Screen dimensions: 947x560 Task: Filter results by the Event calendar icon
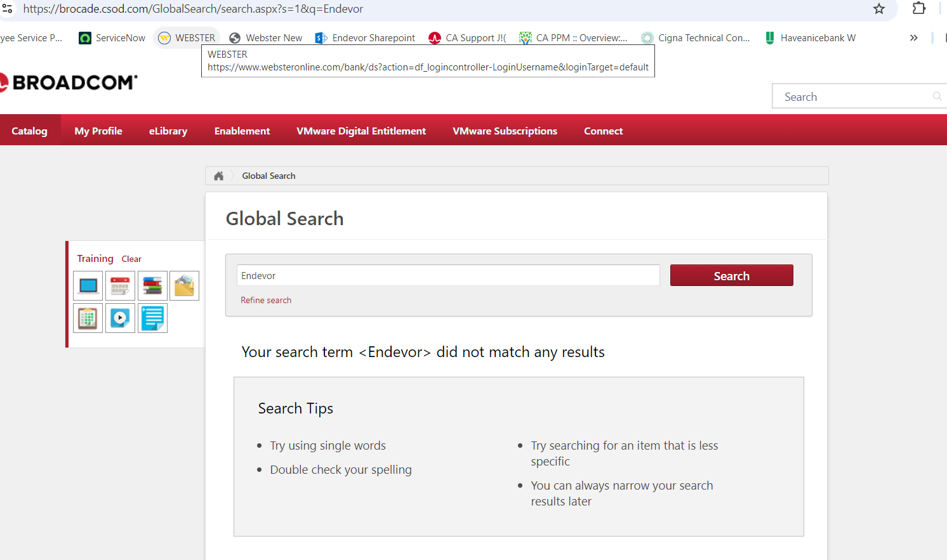tap(120, 285)
